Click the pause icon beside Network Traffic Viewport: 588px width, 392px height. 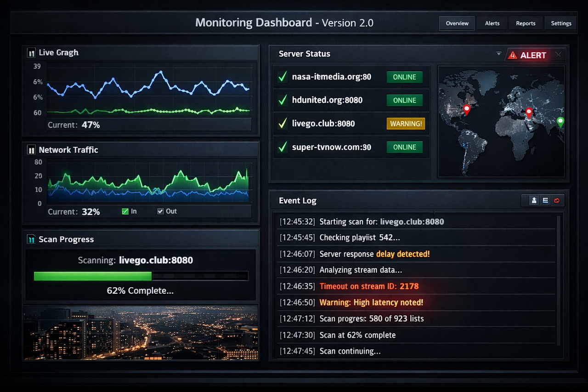coord(31,150)
